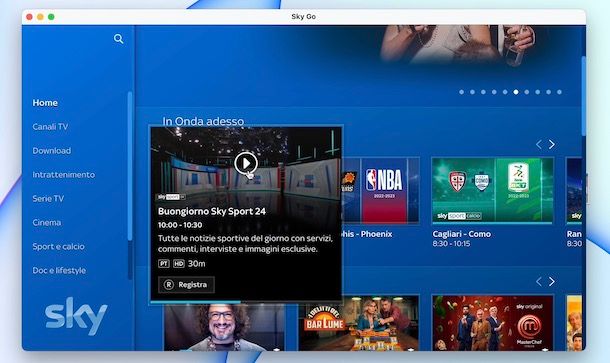Image resolution: width=610 pixels, height=363 pixels.
Task: Next arrow in second content row
Action: (x=552, y=282)
